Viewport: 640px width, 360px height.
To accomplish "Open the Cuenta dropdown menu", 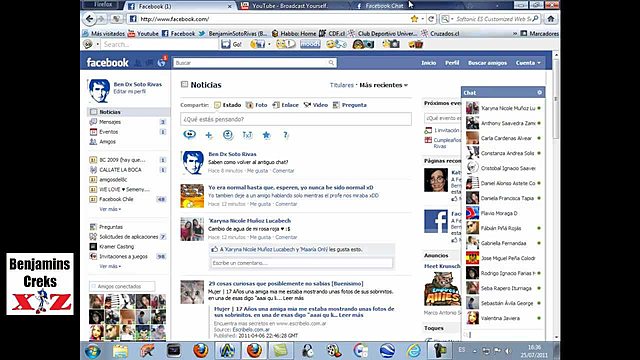I will tap(528, 63).
